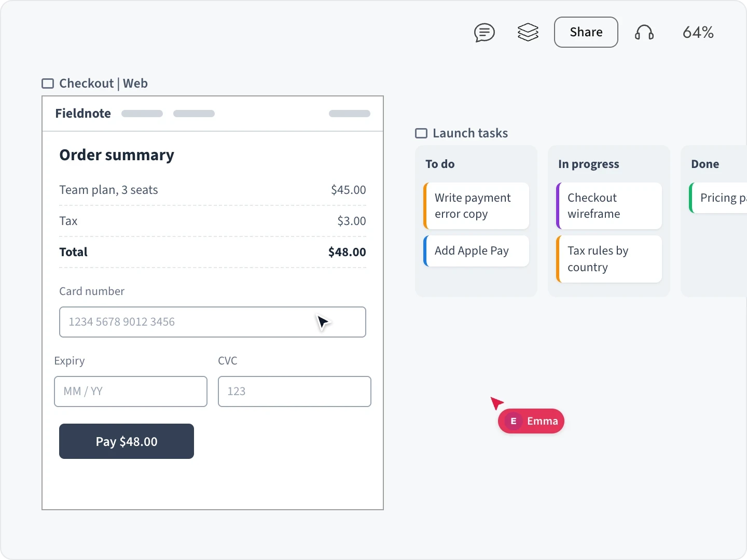The height and width of the screenshot is (560, 747).
Task: Focus the CVC input field
Action: 295,391
